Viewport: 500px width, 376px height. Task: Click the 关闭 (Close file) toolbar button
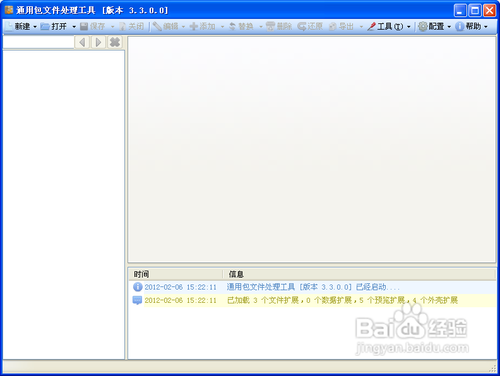(132, 26)
